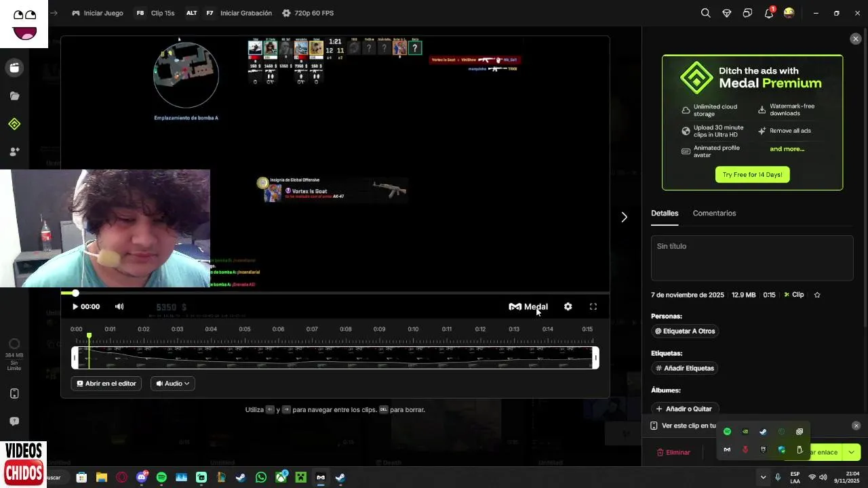
Task: Click the diamond premium icon in top bar
Action: [726, 13]
